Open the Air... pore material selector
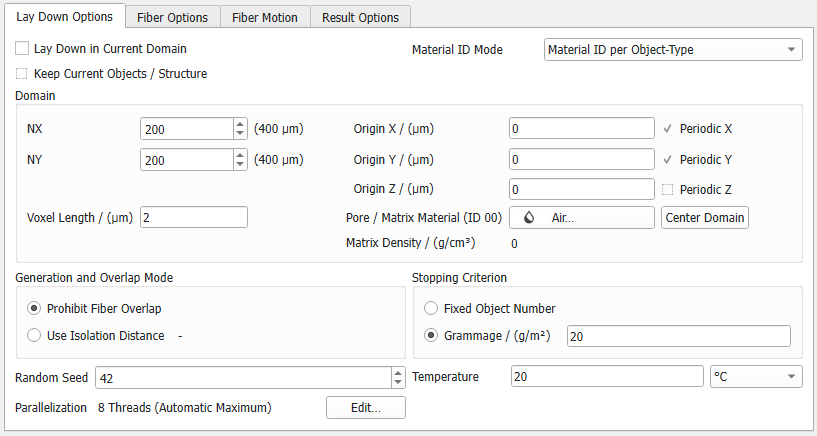Image resolution: width=817 pixels, height=436 pixels. point(581,218)
